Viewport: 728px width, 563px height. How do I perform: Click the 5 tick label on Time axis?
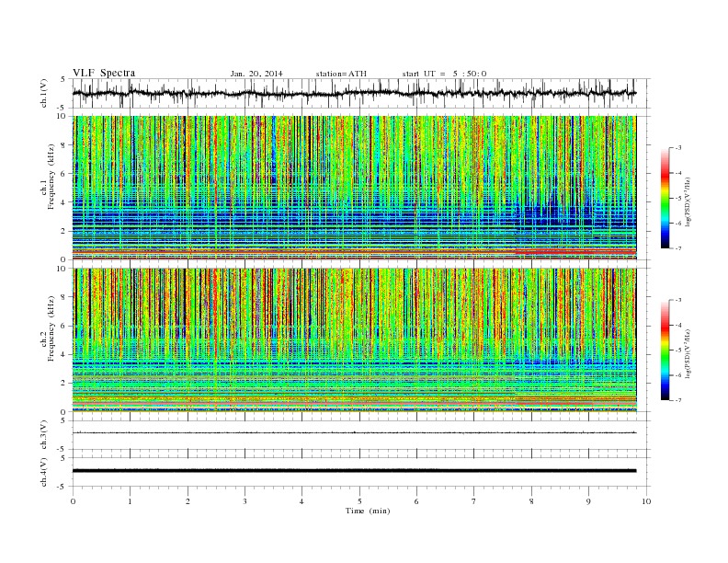[x=359, y=501]
